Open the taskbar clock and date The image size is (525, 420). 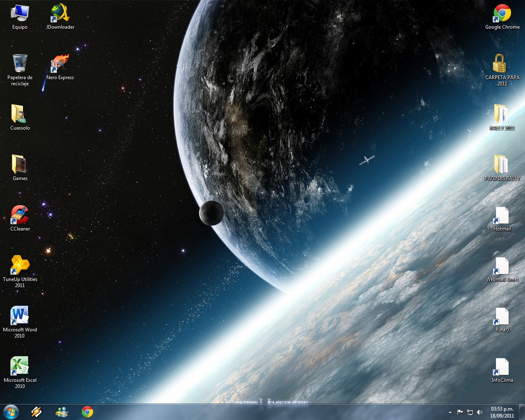click(502, 412)
